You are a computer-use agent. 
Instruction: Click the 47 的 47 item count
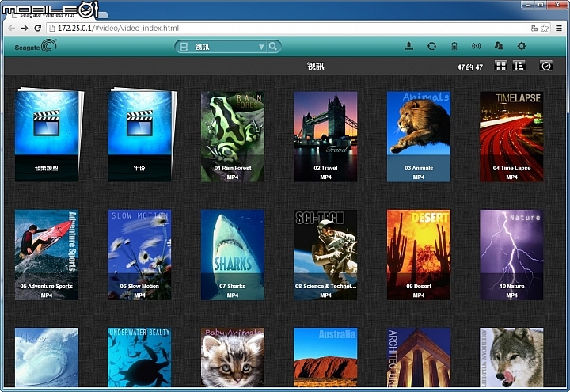(470, 67)
